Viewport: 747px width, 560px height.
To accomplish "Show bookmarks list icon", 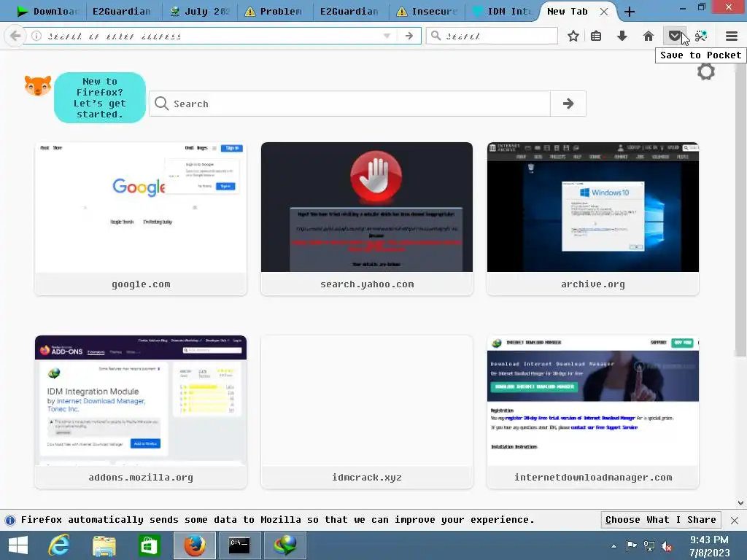I will click(x=596, y=36).
